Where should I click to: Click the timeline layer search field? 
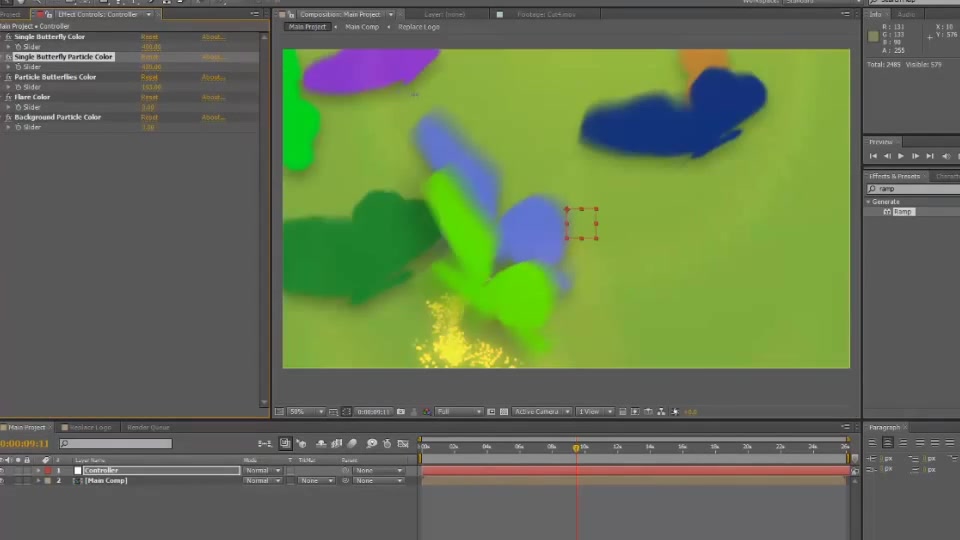tap(116, 443)
